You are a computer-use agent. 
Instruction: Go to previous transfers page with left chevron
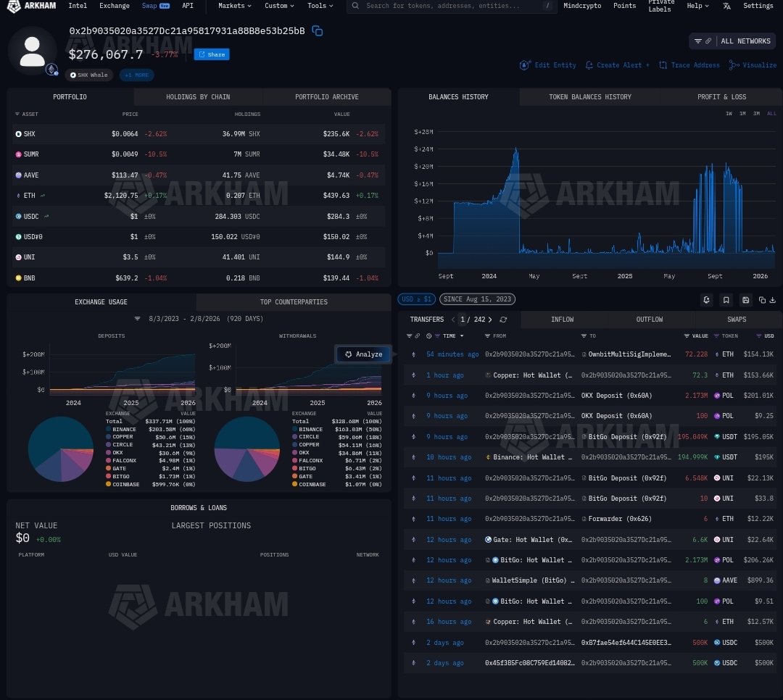[x=453, y=320]
